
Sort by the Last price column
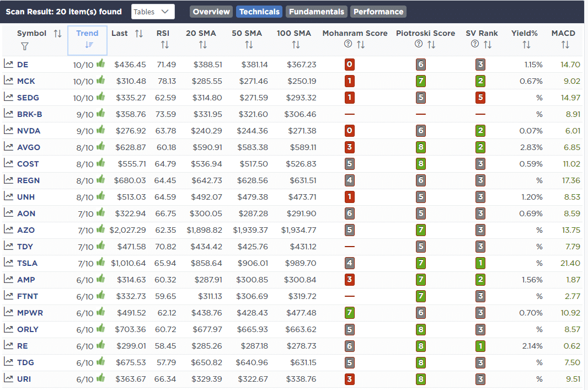pos(138,34)
